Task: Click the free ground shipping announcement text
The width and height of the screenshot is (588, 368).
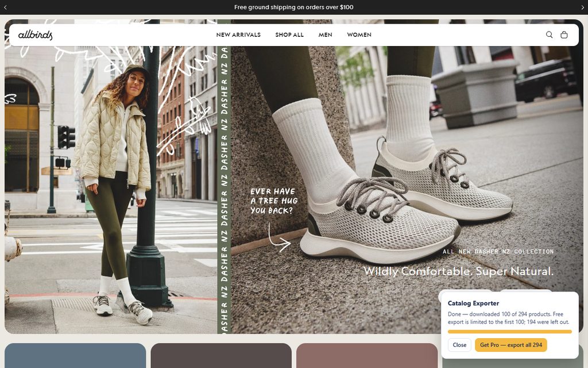Action: pos(293,7)
